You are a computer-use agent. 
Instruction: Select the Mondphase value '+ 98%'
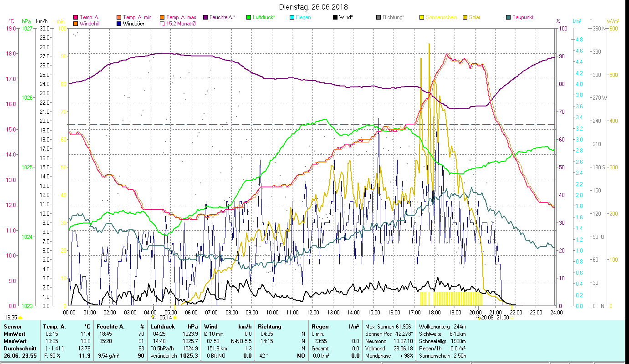[406, 356]
